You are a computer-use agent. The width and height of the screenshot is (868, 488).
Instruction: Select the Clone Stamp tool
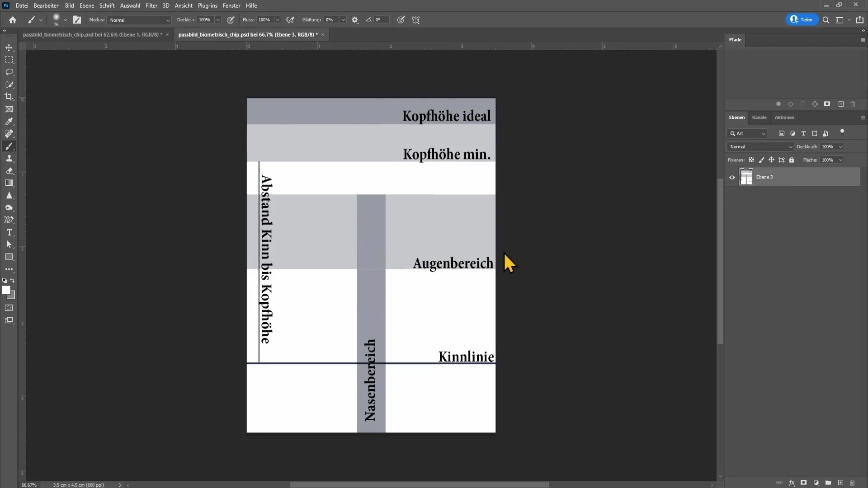click(9, 159)
